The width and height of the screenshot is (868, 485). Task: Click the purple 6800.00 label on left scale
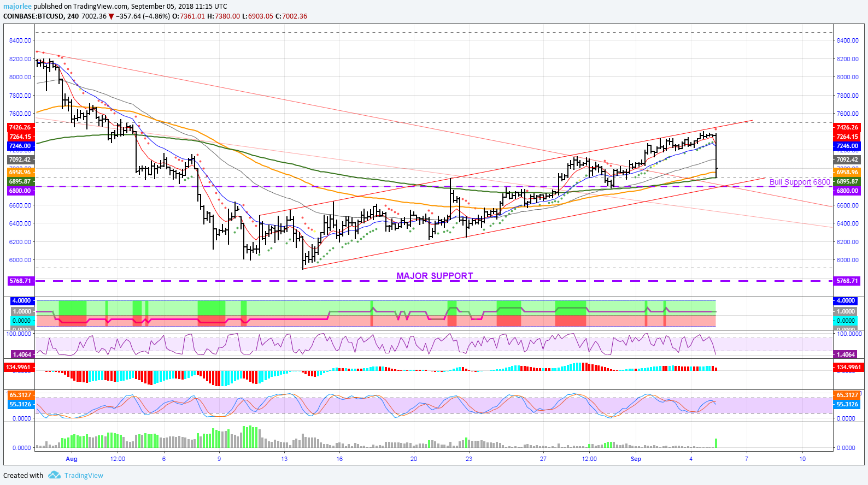click(20, 191)
